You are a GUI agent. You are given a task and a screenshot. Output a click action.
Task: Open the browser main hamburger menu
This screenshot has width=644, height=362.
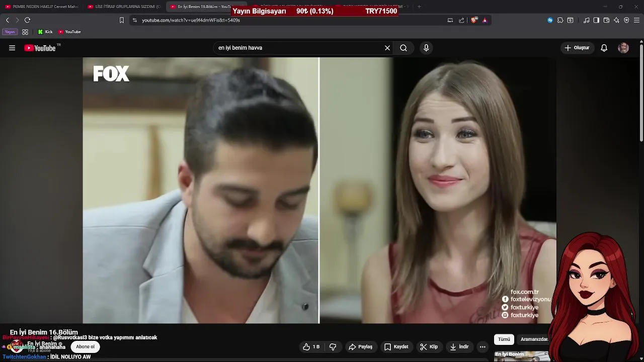[636, 20]
